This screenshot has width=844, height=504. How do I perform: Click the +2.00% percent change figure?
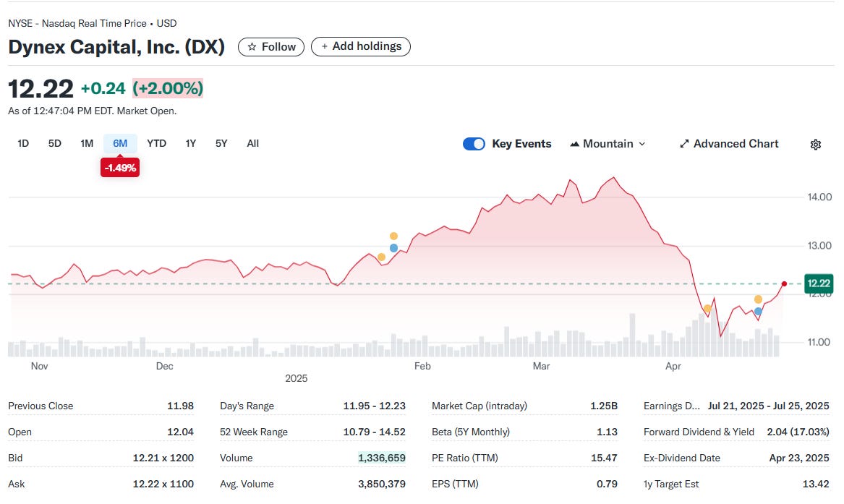[168, 88]
